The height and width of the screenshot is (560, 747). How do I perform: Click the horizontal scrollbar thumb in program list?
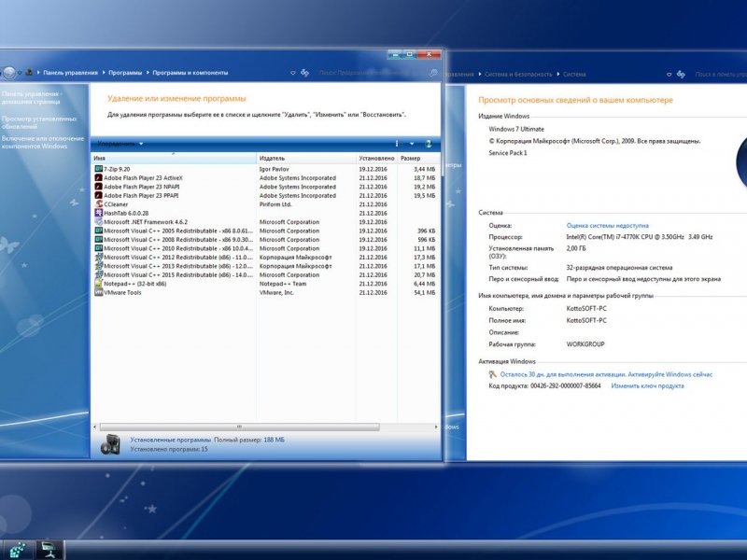[240, 427]
